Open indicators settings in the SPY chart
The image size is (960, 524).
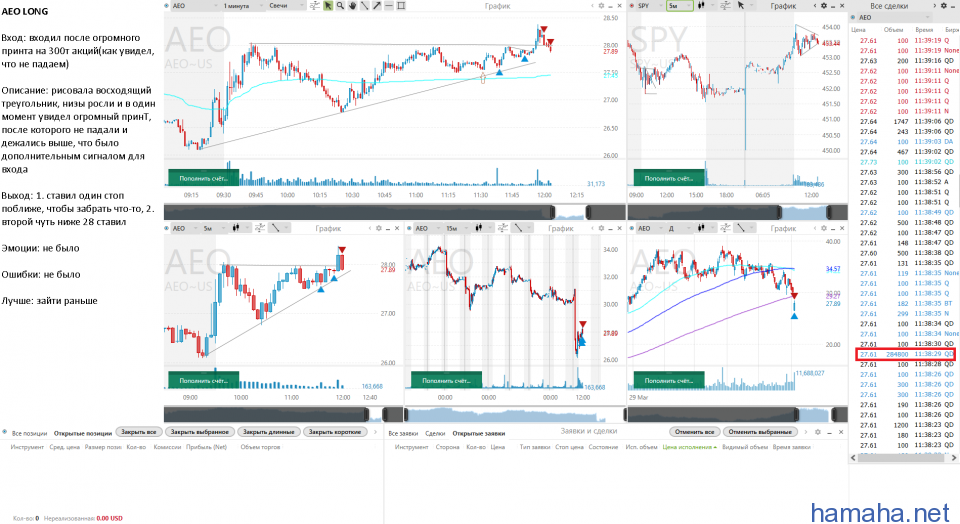pos(726,6)
